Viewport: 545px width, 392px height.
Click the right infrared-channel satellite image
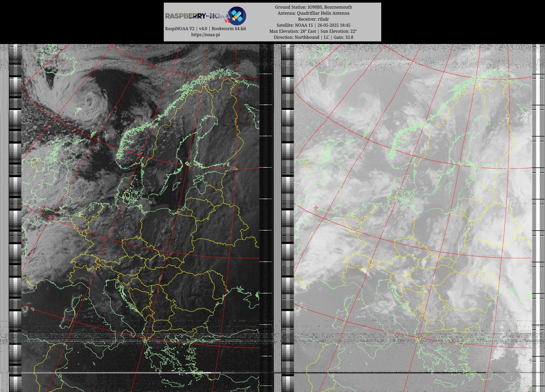[413, 218]
